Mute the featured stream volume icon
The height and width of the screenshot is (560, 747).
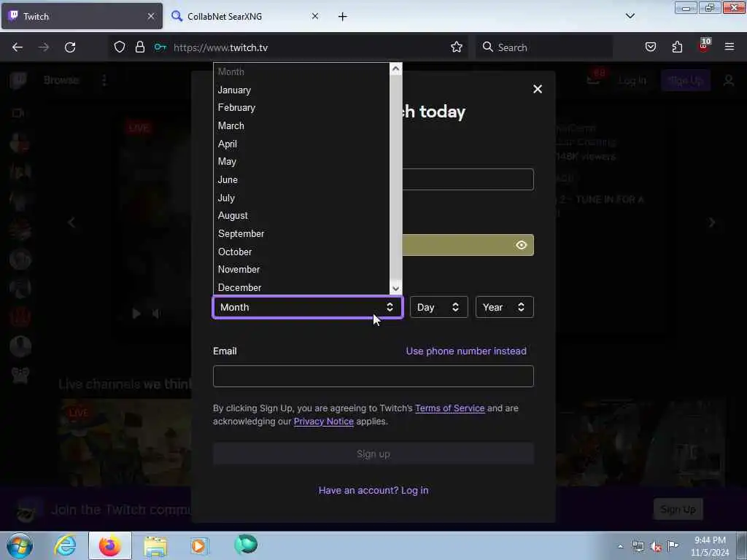tap(156, 314)
